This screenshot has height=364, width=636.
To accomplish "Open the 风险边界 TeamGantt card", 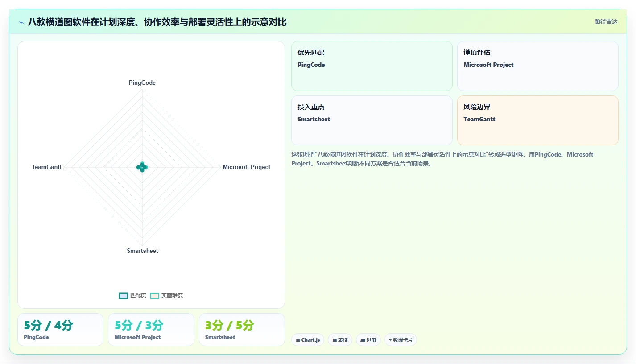I will [538, 120].
